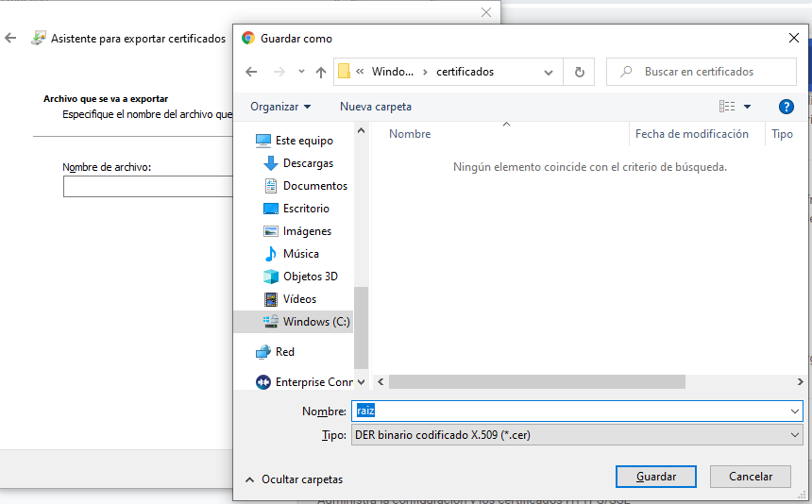Select Documentos in the sidebar

(x=314, y=186)
